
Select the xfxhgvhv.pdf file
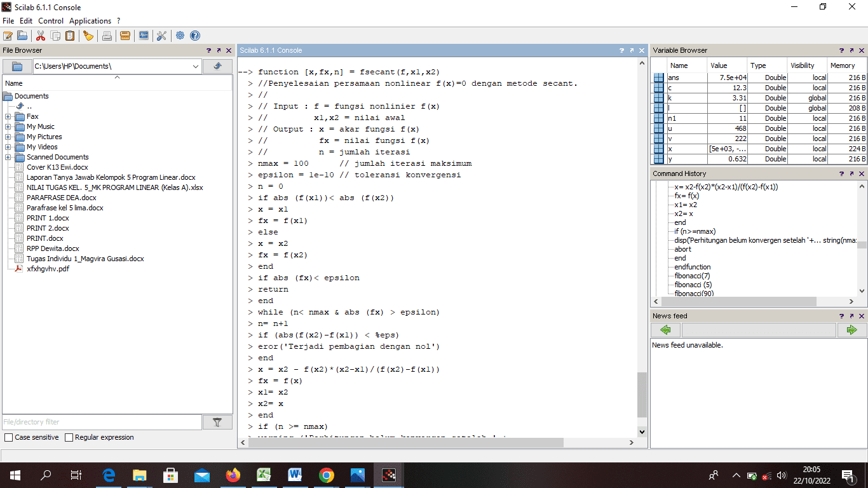pos(48,269)
